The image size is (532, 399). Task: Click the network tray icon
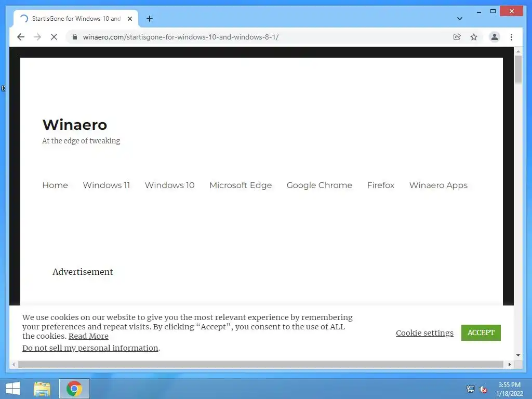(471, 389)
